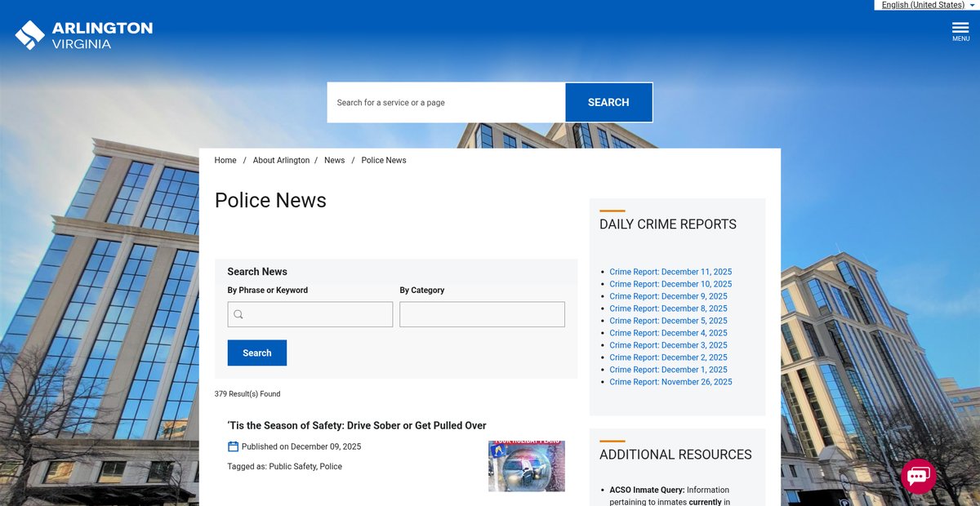Click the Home breadcrumb link
The width and height of the screenshot is (980, 506).
pos(225,160)
